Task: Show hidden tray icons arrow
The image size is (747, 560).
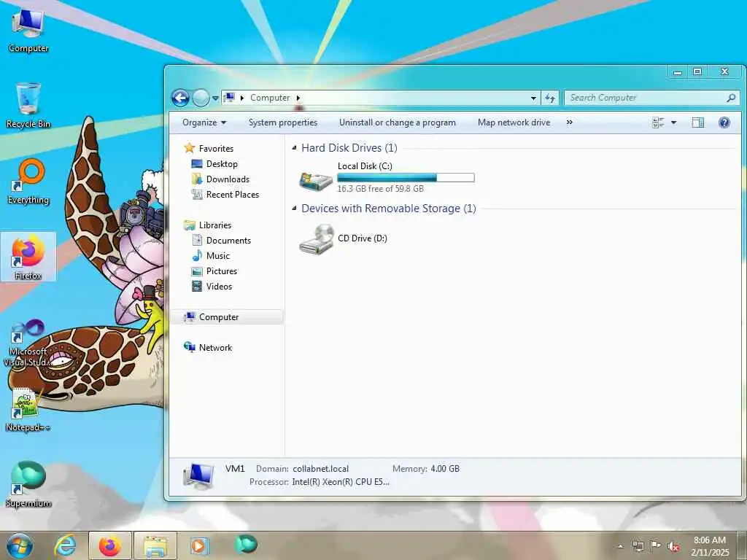Action: pyautogui.click(x=620, y=546)
